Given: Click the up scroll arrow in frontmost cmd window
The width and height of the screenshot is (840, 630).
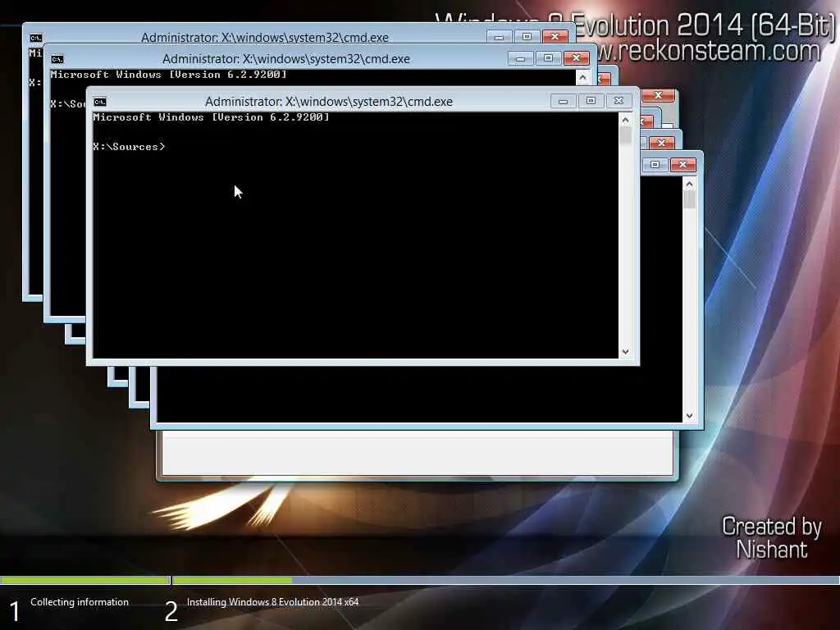Looking at the screenshot, I should pos(625,121).
